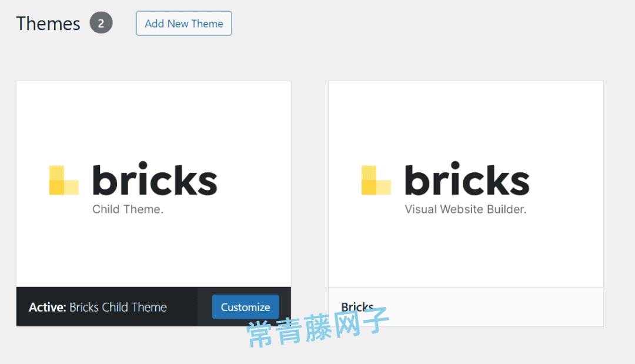
Task: Click the bold "Active:" label
Action: click(47, 307)
